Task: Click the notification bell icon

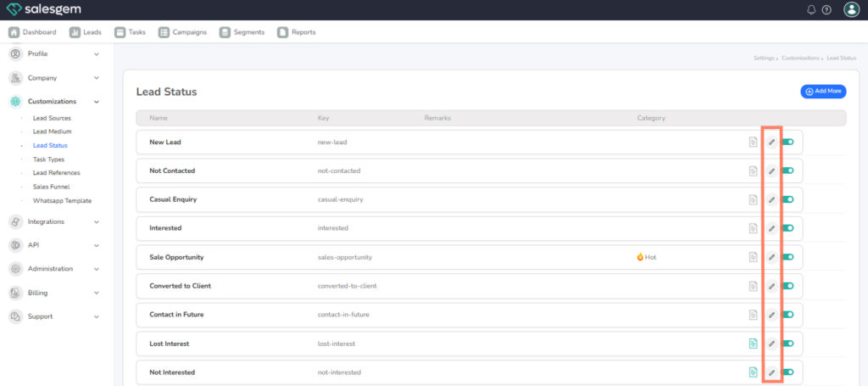Action: pyautogui.click(x=811, y=10)
